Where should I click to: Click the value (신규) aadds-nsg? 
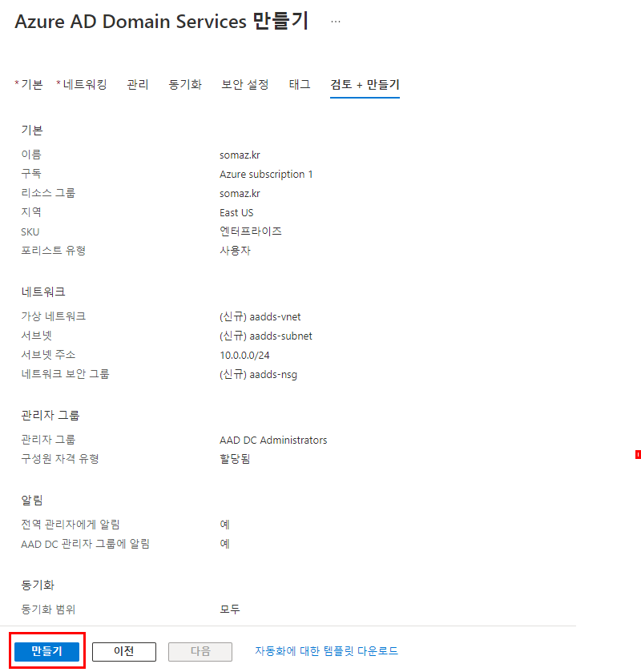258,375
